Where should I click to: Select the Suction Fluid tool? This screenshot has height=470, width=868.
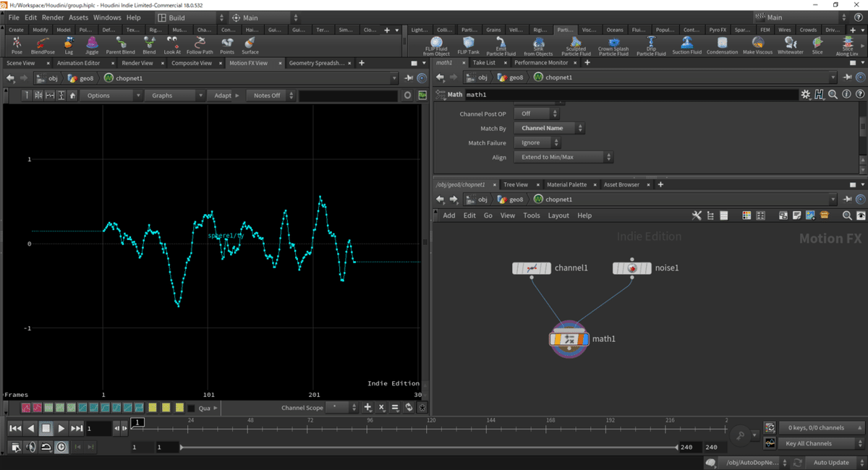[686, 46]
